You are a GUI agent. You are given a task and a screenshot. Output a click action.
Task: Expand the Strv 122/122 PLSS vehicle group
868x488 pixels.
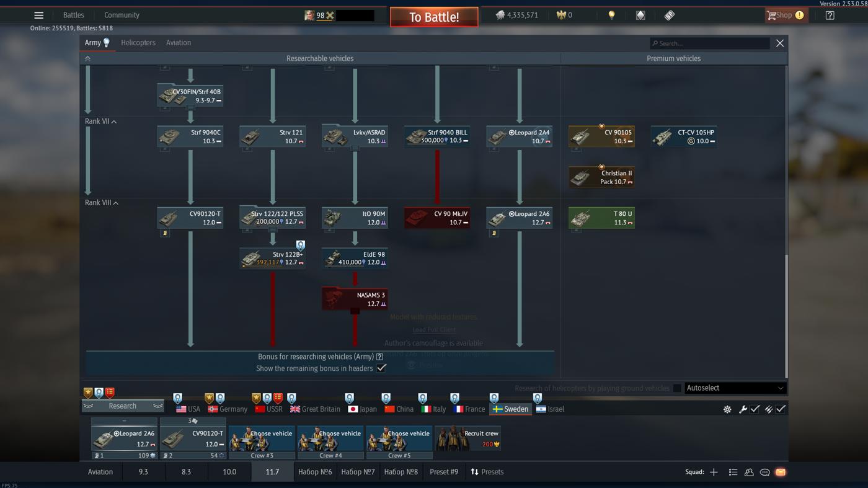(272, 218)
